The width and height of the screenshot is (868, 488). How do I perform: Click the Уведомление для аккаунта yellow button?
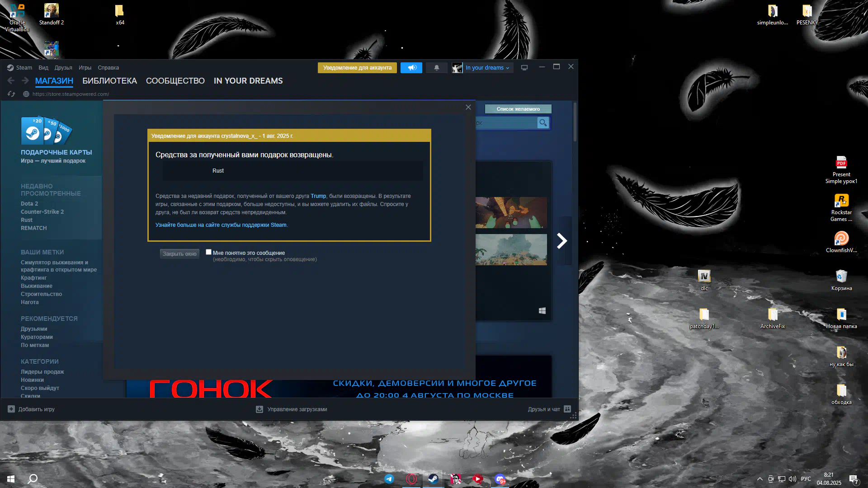click(x=357, y=68)
